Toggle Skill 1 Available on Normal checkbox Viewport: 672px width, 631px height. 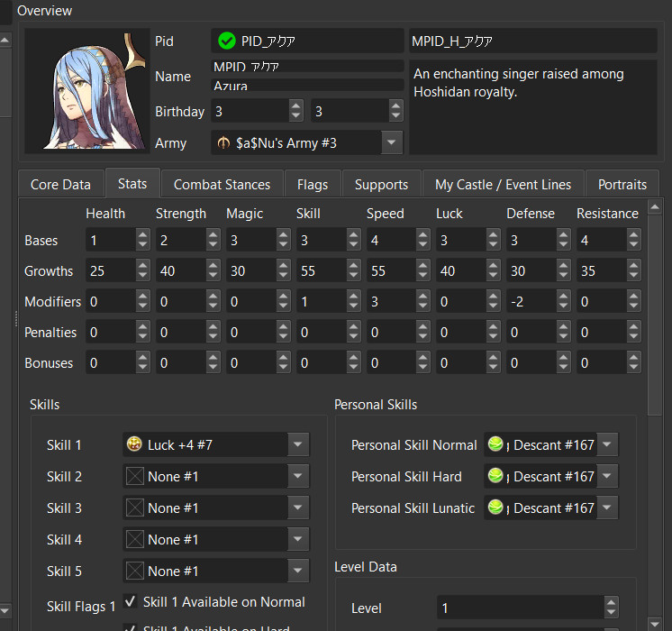pyautogui.click(x=131, y=601)
